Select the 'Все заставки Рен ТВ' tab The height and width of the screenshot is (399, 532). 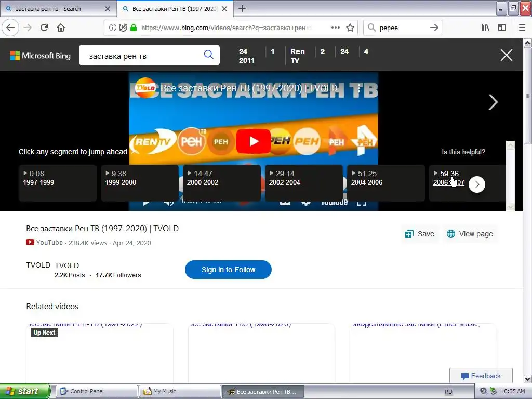(x=175, y=9)
